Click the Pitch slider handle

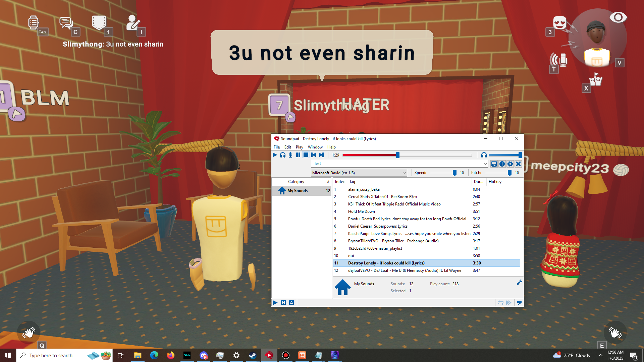[509, 173]
